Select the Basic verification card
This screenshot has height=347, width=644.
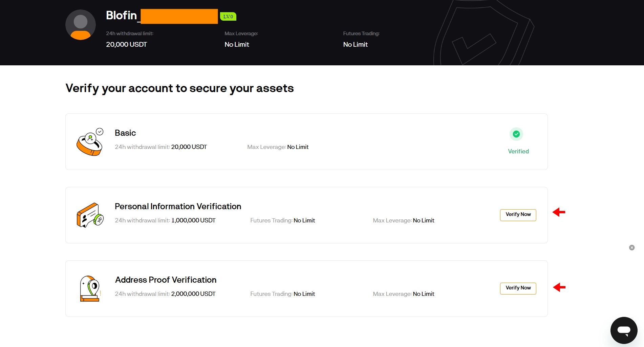coord(305,142)
